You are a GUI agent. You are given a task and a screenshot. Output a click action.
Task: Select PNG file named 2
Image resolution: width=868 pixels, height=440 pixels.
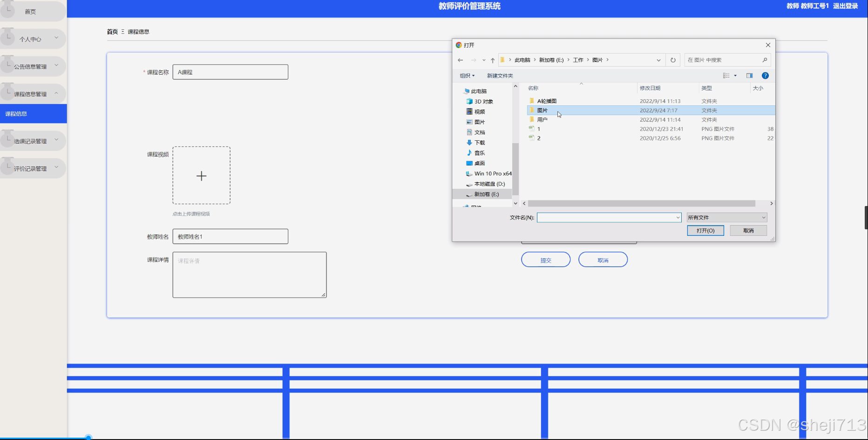pos(539,138)
